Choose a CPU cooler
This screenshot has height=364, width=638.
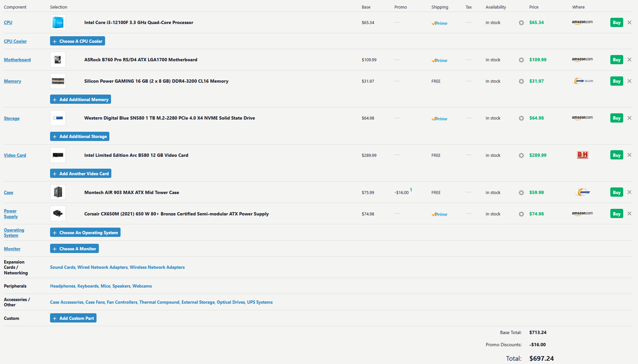77,41
